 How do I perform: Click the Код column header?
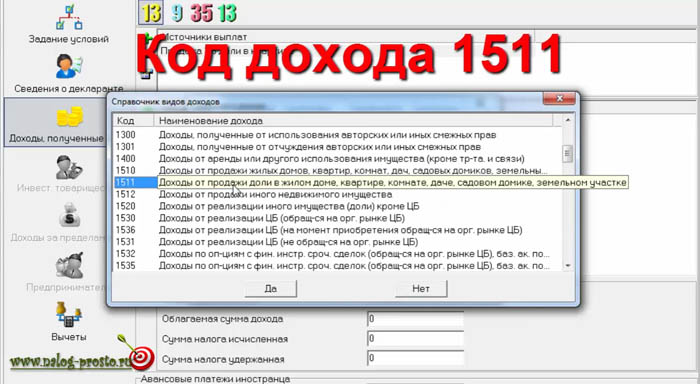pyautogui.click(x=133, y=121)
